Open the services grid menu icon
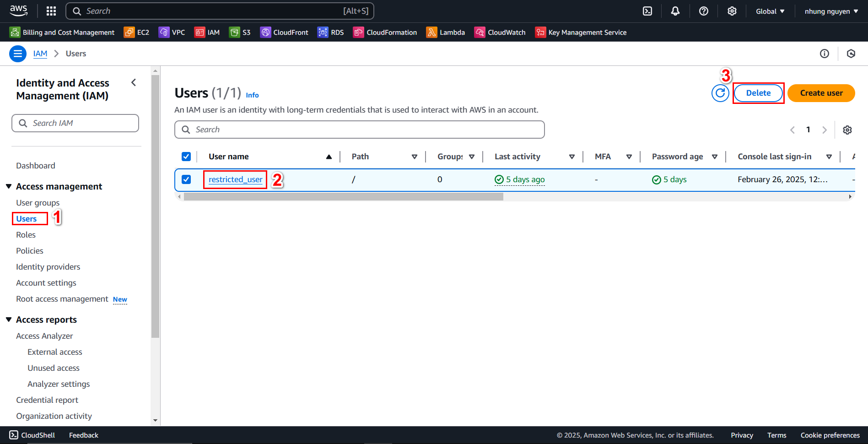This screenshot has width=868, height=444. coord(51,11)
